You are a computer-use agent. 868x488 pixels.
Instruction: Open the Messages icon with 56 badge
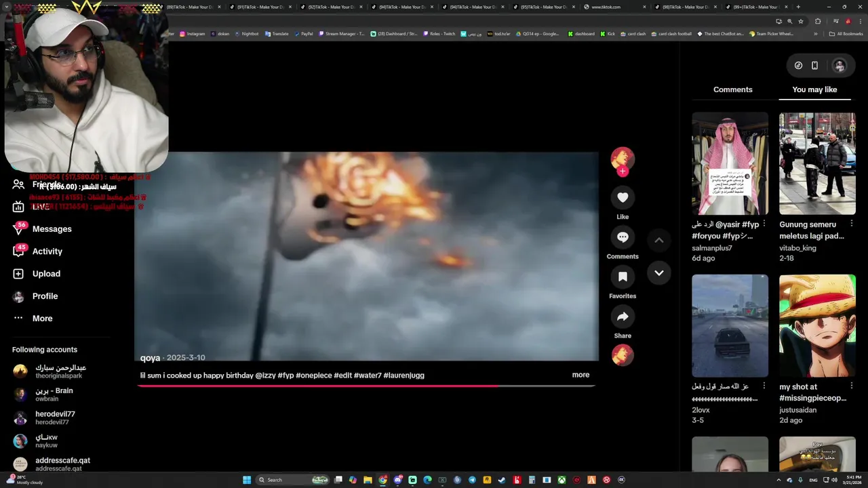pos(19,228)
